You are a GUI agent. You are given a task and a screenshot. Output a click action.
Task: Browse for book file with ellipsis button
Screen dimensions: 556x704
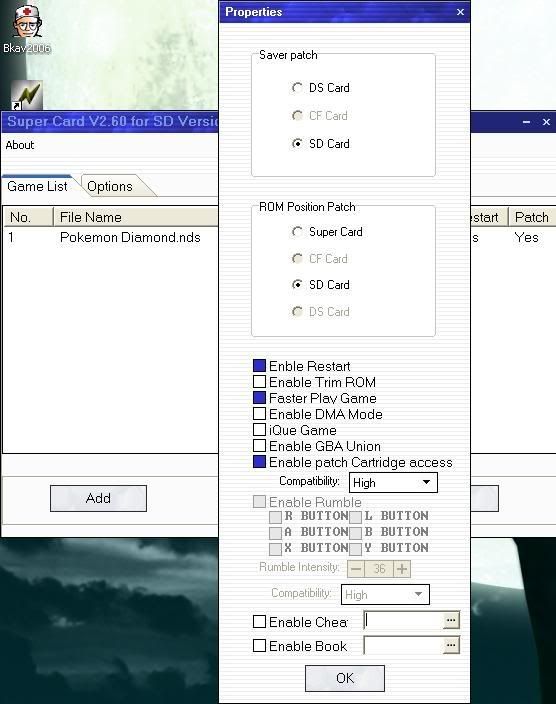pyautogui.click(x=451, y=645)
